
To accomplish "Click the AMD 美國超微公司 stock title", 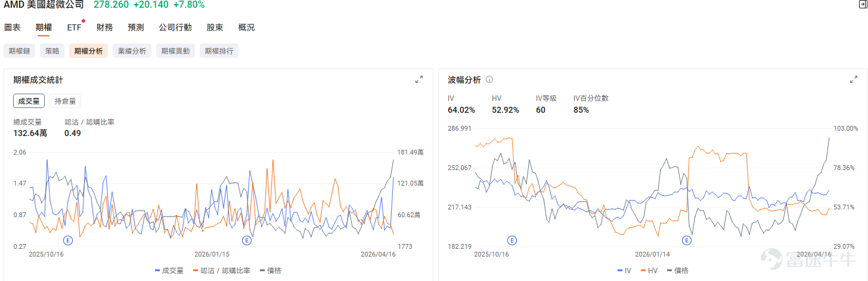I will coord(44,5).
